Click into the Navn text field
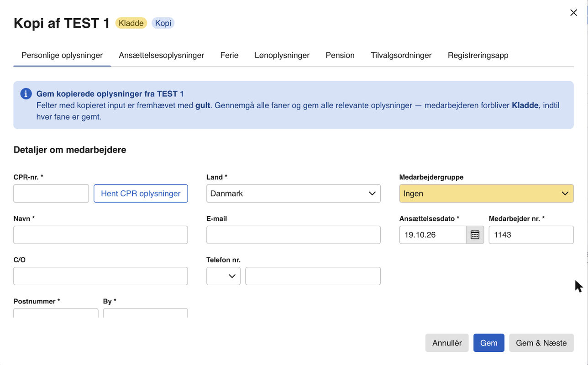Viewport: 588px width, 365px height. point(100,235)
